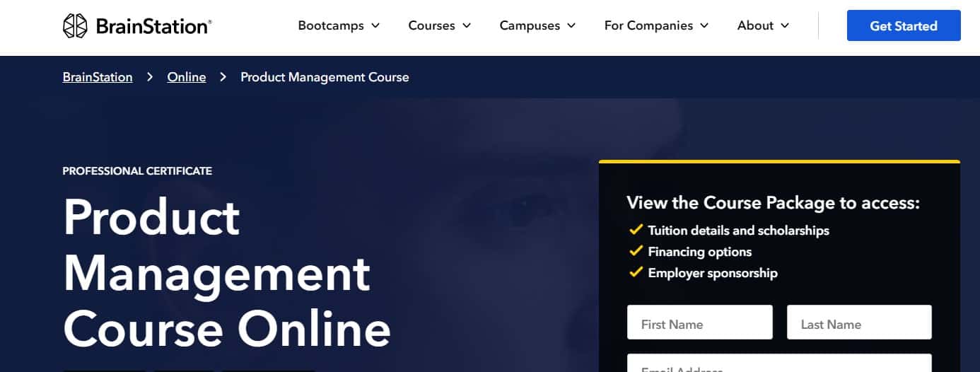Open the Bootcamps menu item

point(331,25)
